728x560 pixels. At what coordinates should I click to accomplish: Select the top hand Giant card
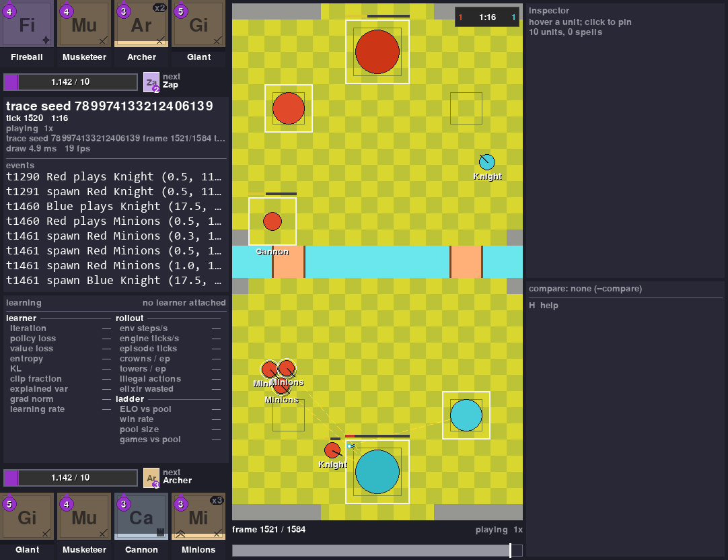[x=198, y=24]
